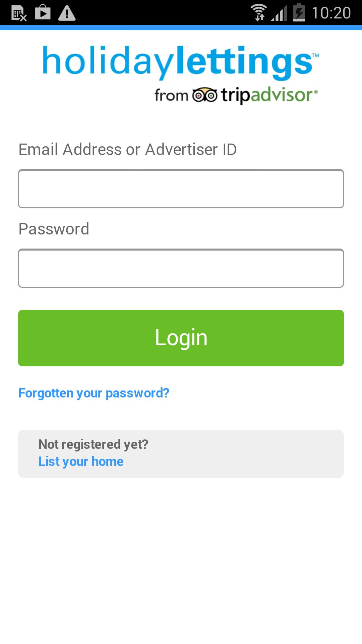The height and width of the screenshot is (644, 362).
Task: Open the Forgotten your password link
Action: pos(94,393)
